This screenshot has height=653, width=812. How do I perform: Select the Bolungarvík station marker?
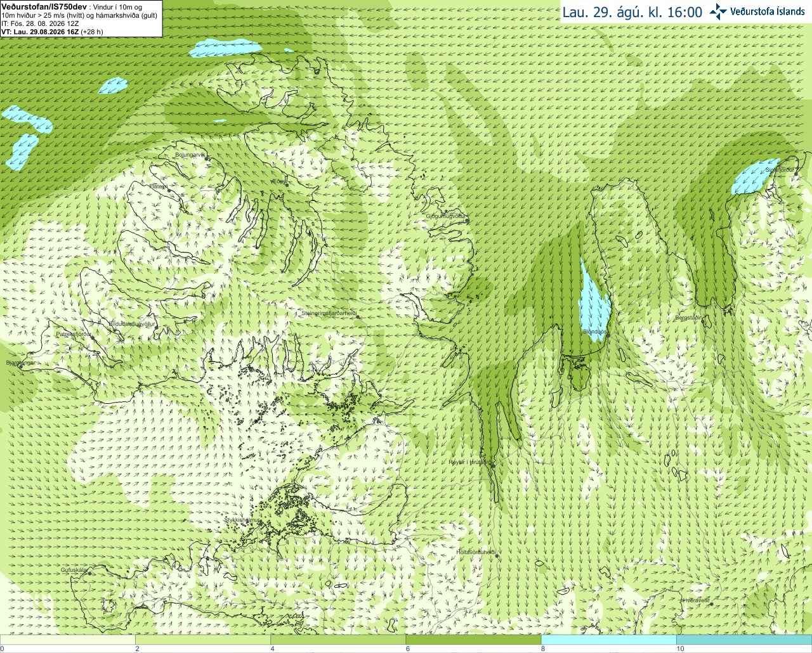tap(206, 158)
